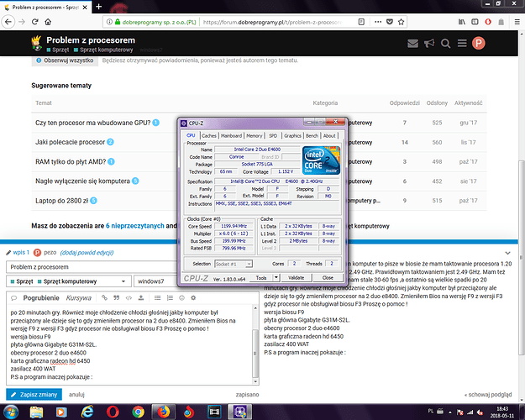Click the dodaj powód edycji link

tap(87, 253)
